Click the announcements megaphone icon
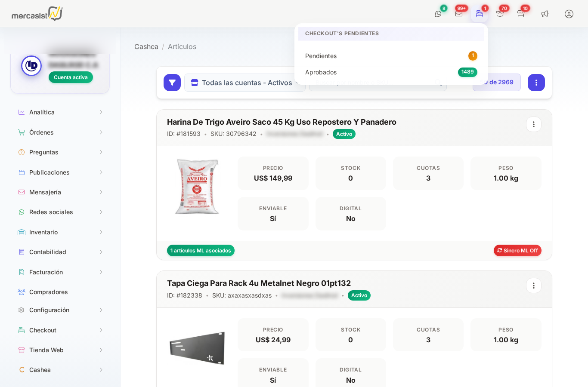 545,14
